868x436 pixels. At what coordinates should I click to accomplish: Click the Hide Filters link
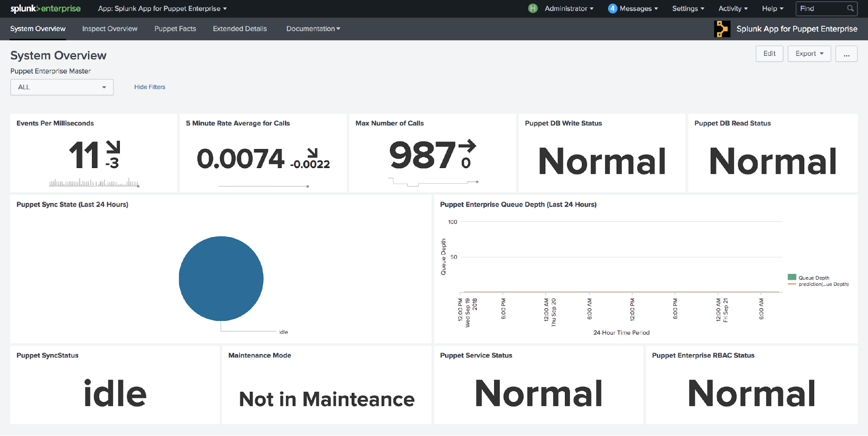pyautogui.click(x=150, y=87)
